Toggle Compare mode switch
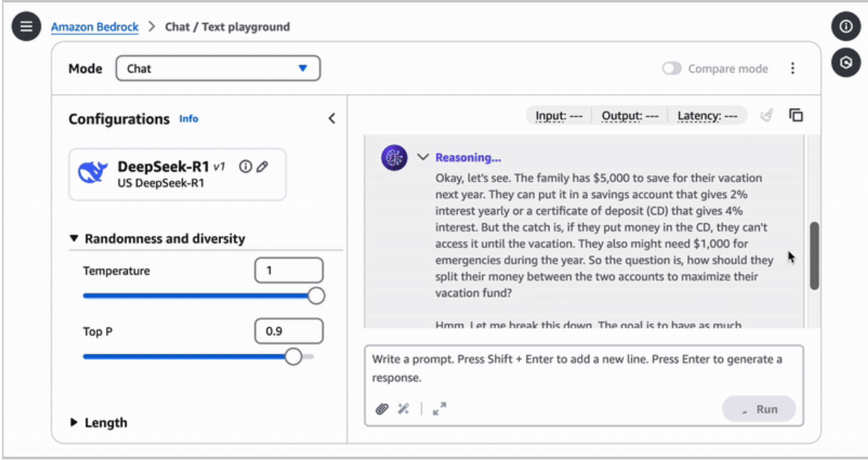This screenshot has width=868, height=460. pos(672,69)
